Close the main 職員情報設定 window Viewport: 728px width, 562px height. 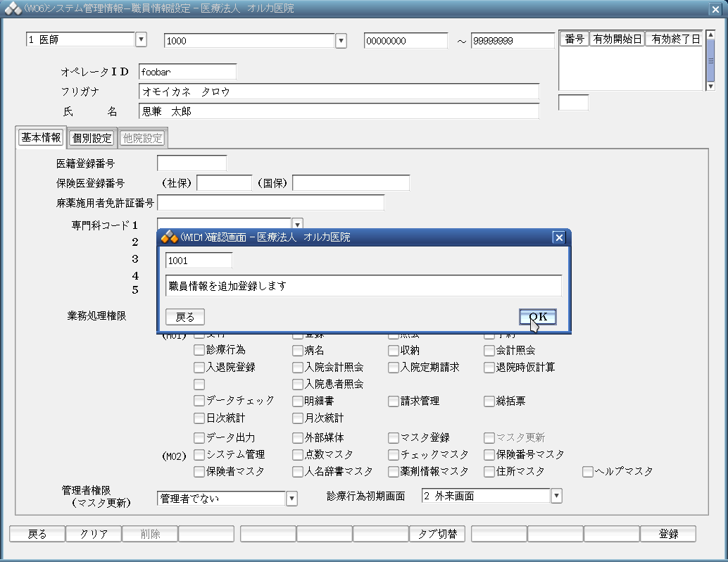[715, 8]
